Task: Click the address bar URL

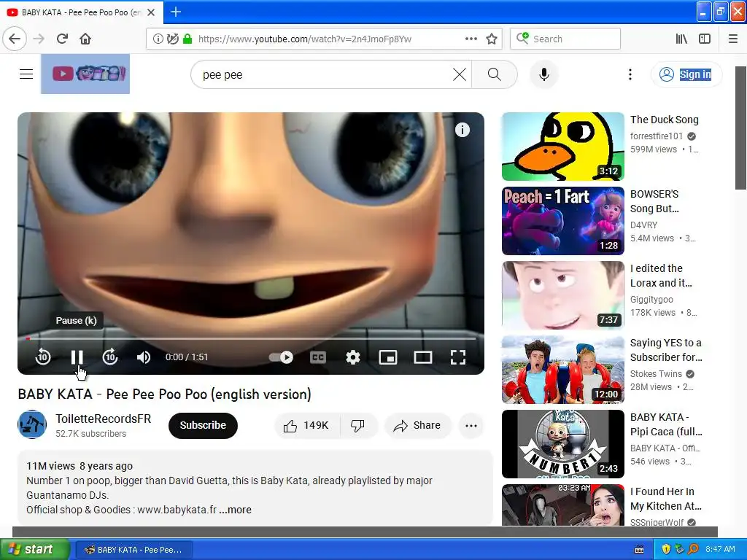Action: tap(305, 39)
